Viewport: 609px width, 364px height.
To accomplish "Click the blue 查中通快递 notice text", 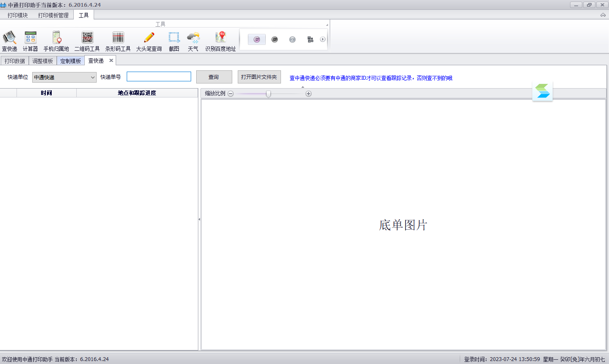I will (371, 78).
